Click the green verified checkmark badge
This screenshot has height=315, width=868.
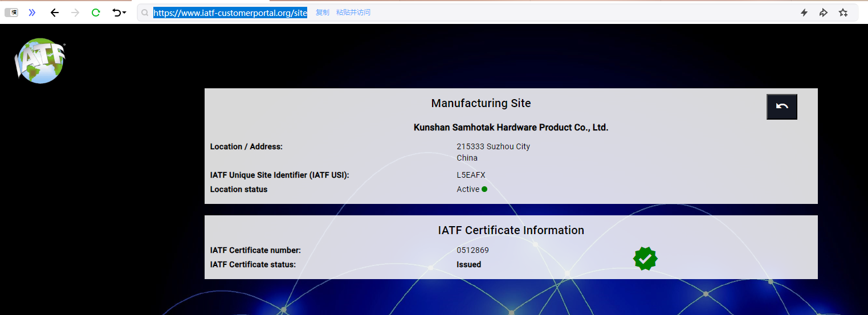645,259
